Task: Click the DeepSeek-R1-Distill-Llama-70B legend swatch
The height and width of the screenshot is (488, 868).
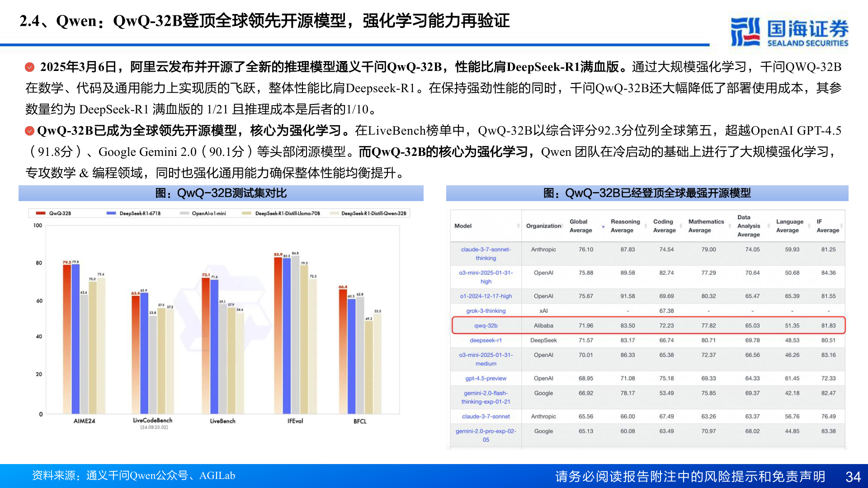Action: (x=247, y=213)
